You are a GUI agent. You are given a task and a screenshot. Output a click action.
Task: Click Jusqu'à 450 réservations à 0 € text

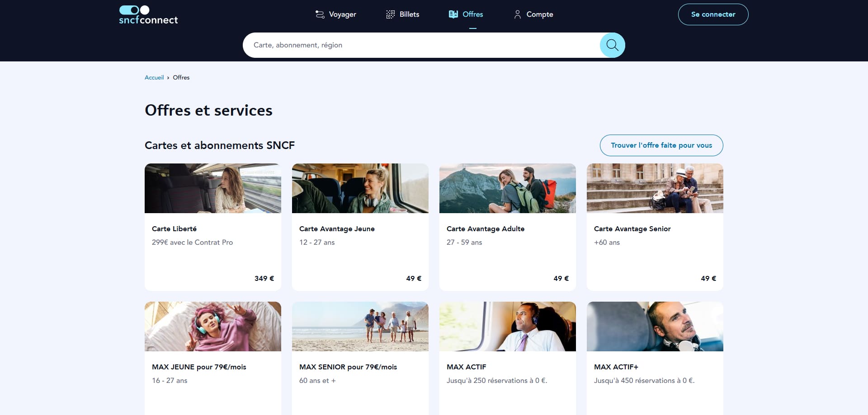[x=644, y=381]
